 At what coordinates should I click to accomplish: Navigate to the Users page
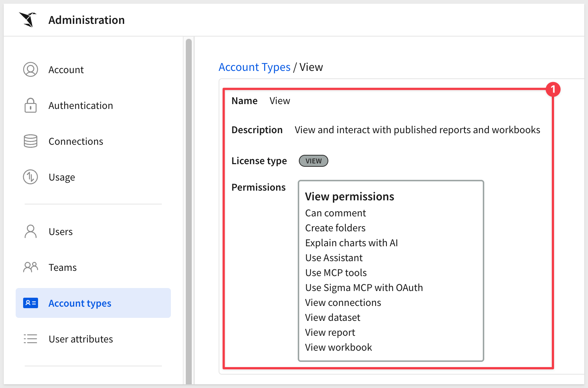[x=93, y=231]
